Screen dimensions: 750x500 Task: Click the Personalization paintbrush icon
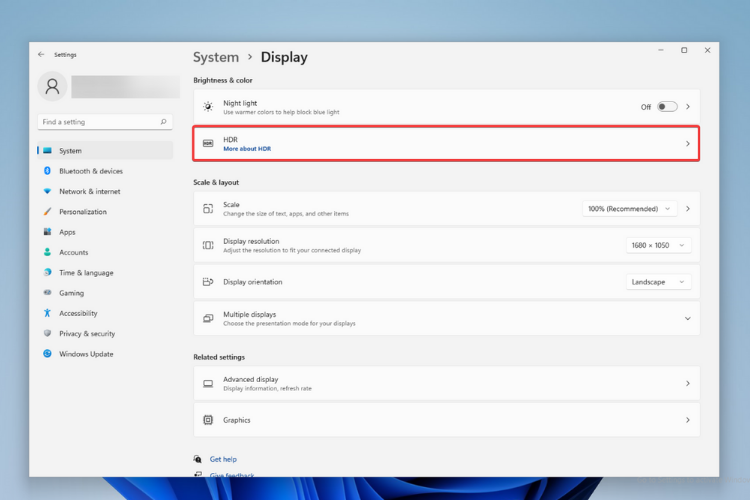point(47,212)
